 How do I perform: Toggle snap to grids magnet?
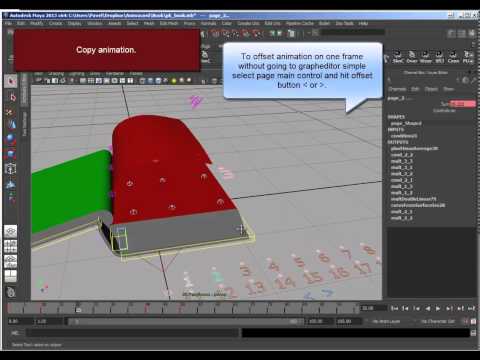point(216,34)
